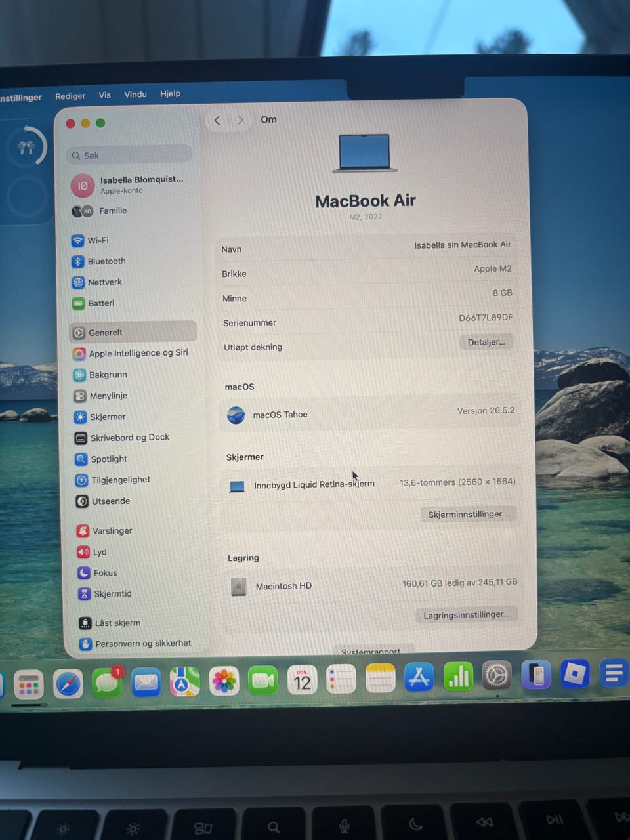Go forward with the right chevron
The height and width of the screenshot is (840, 630).
tap(240, 120)
